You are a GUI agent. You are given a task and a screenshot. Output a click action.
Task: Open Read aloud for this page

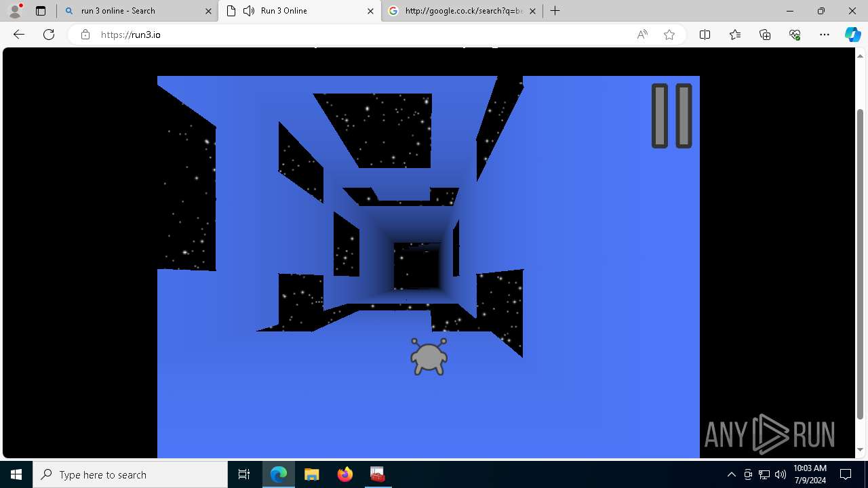point(642,35)
